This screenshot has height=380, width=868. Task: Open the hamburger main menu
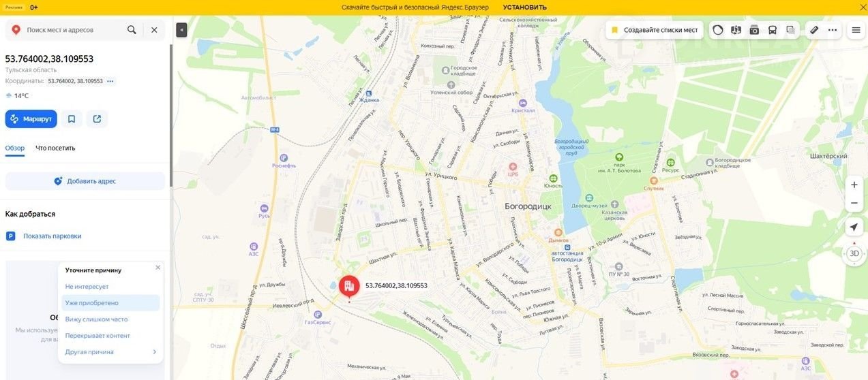click(x=856, y=30)
